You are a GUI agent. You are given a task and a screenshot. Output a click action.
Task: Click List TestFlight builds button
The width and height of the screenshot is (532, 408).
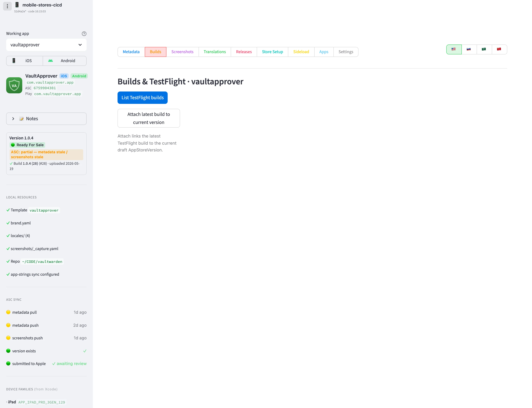(x=143, y=98)
